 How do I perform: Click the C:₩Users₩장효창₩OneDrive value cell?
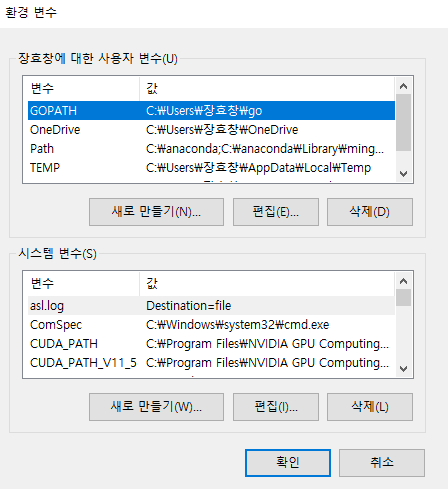click(222, 130)
